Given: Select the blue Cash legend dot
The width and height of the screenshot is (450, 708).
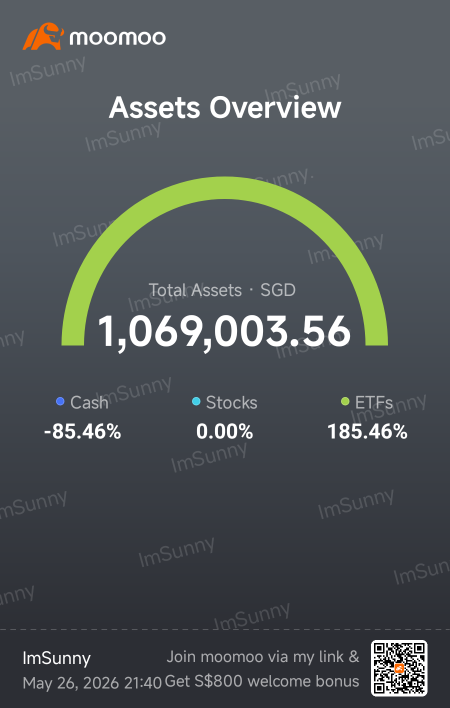Looking at the screenshot, I should [x=60, y=401].
